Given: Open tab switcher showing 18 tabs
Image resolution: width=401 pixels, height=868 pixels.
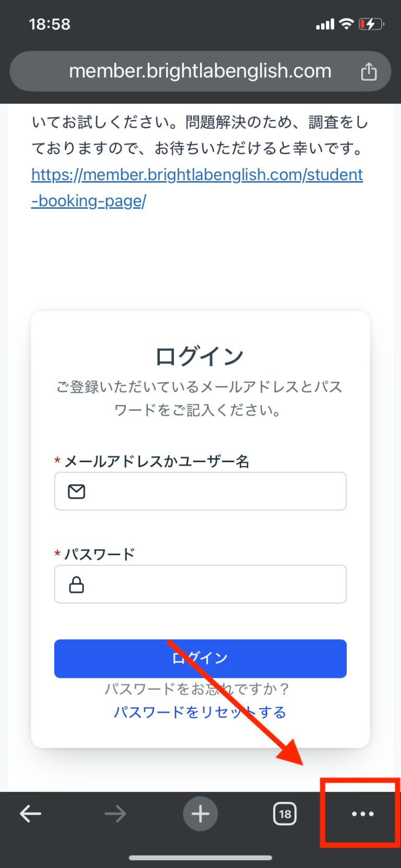Looking at the screenshot, I should coord(285,814).
